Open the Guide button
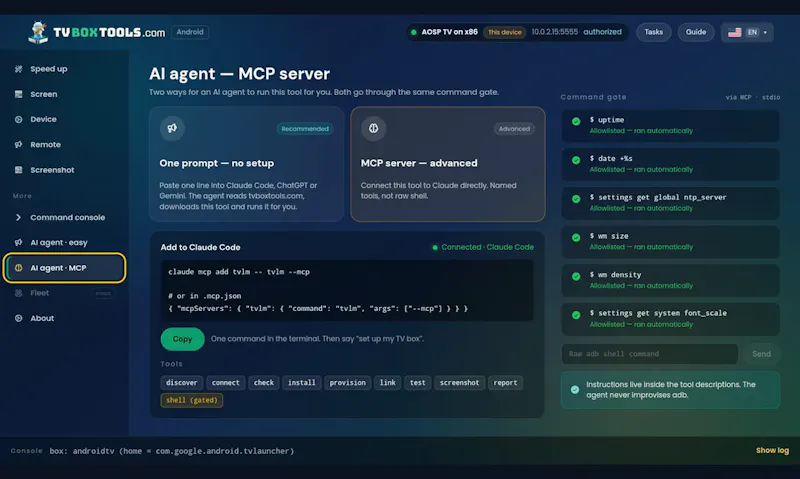This screenshot has height=479, width=800. pos(696,32)
